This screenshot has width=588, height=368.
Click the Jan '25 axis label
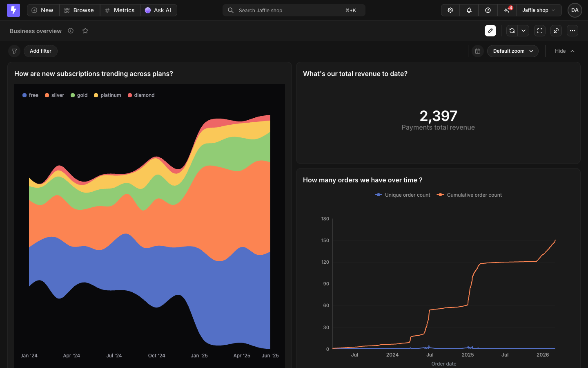click(199, 356)
